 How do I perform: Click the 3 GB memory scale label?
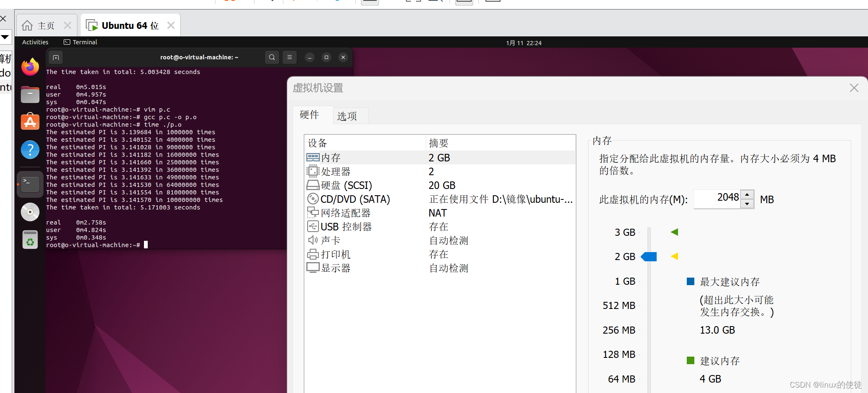pyautogui.click(x=625, y=232)
